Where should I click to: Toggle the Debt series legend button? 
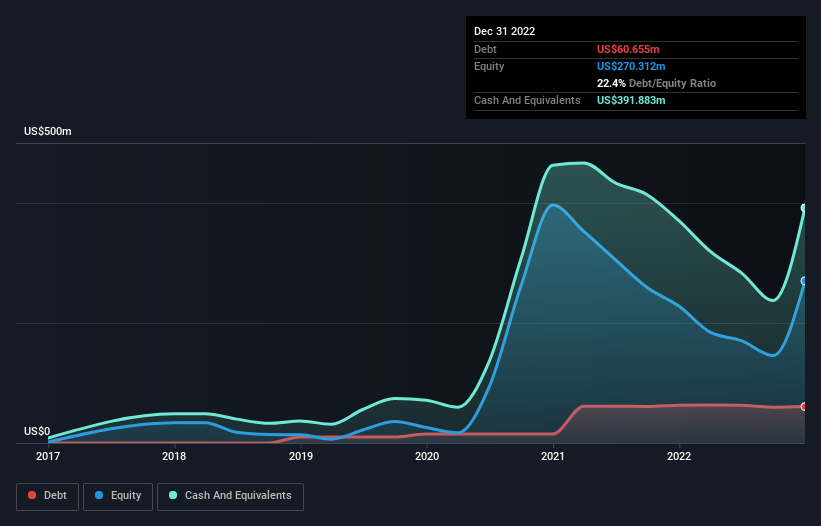tap(48, 496)
